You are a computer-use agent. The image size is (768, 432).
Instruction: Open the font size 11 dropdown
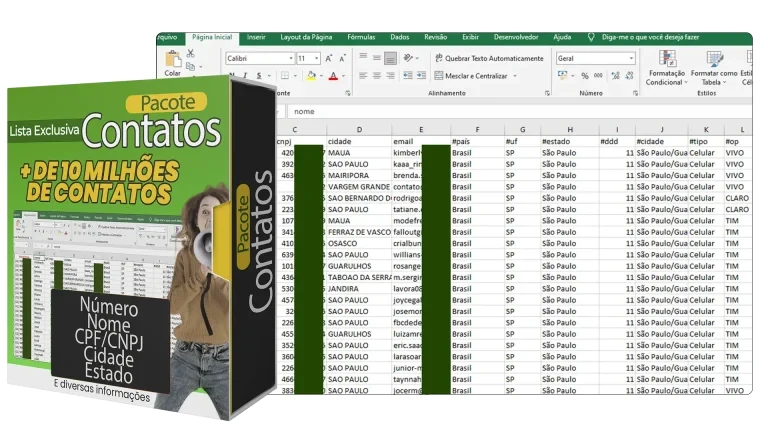317,59
